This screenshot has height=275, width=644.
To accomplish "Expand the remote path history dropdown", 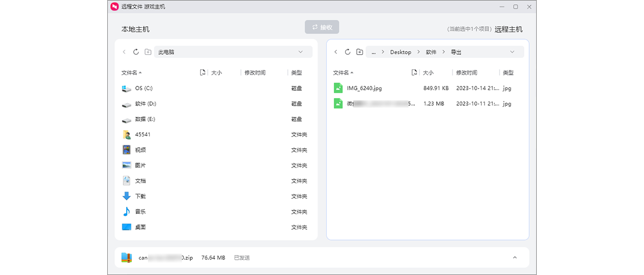I will 512,52.
